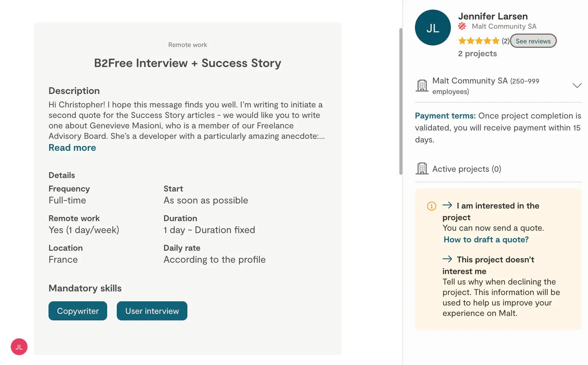Click the Copywriter skill tag
Viewport: 588px width, 365px height.
tap(78, 311)
